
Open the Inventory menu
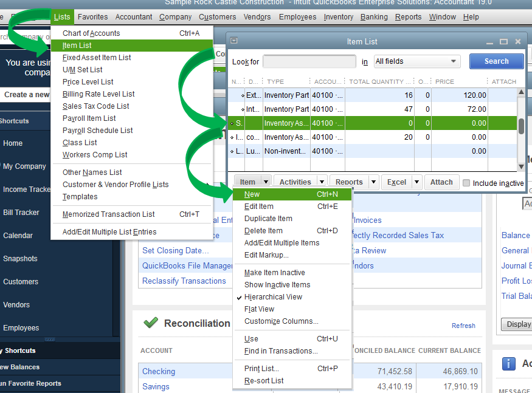pos(338,17)
